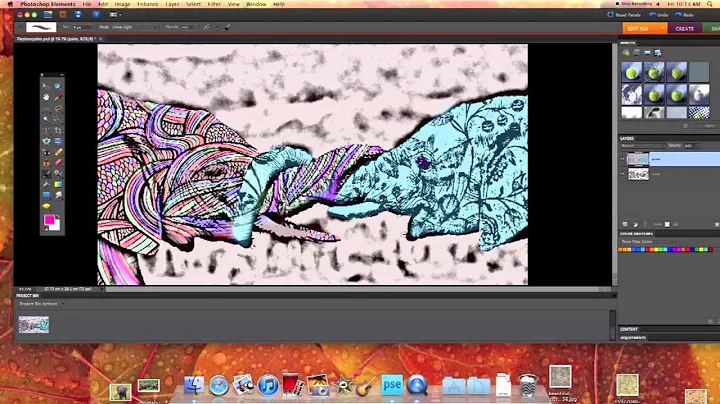Show Photo Effects in Effects panel

click(x=647, y=53)
